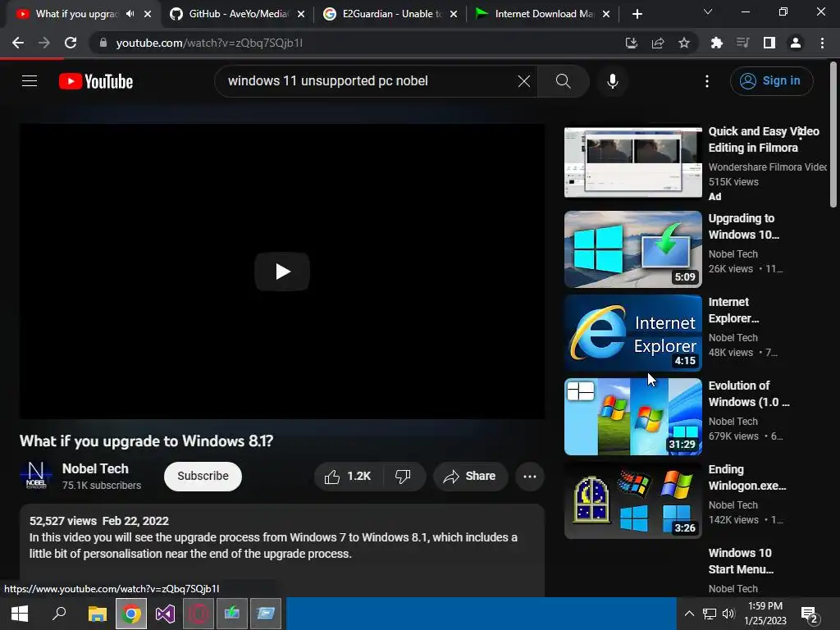Open Evolution of Windows video thumbnail

point(632,416)
